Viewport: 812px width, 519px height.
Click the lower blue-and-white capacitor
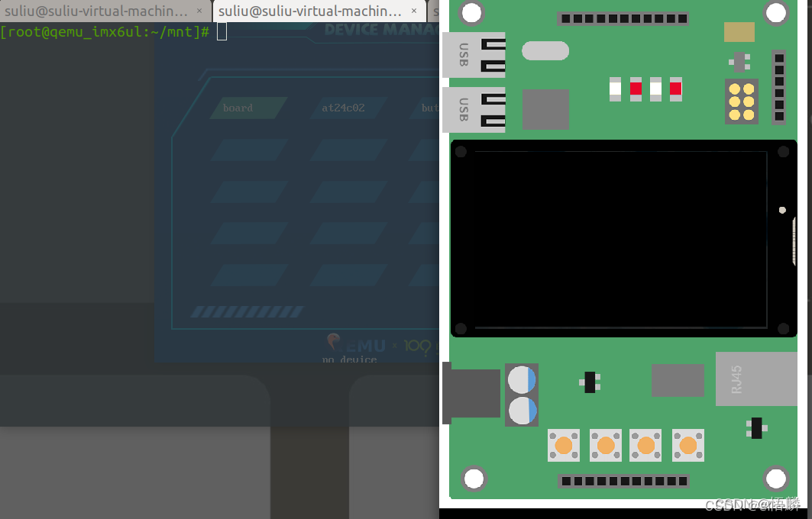522,411
